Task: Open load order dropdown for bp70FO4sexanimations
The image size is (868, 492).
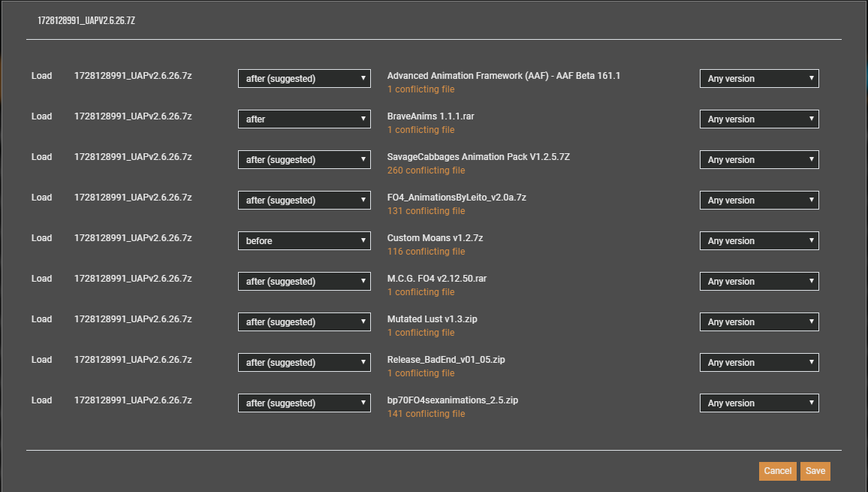Action: [304, 403]
